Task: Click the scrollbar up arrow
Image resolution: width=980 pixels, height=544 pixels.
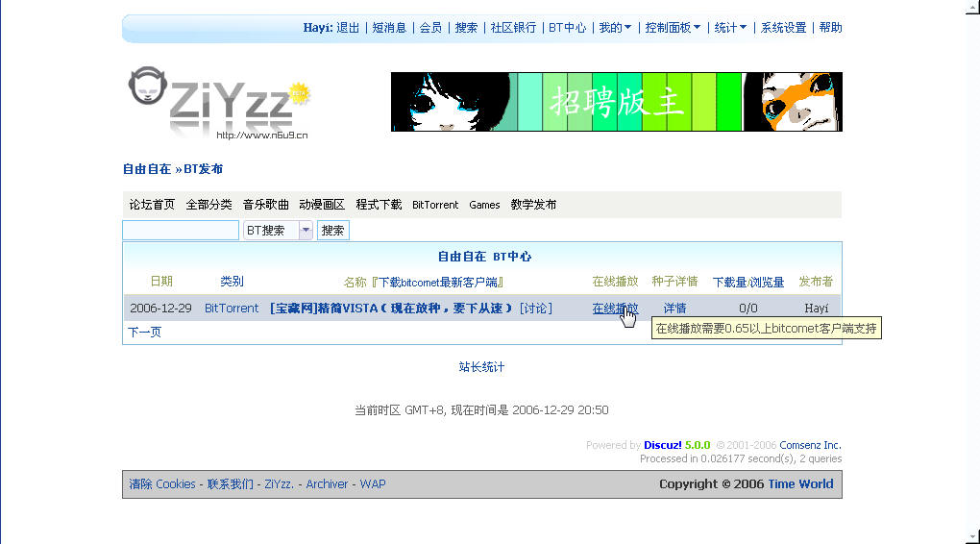Action: coord(972,7)
